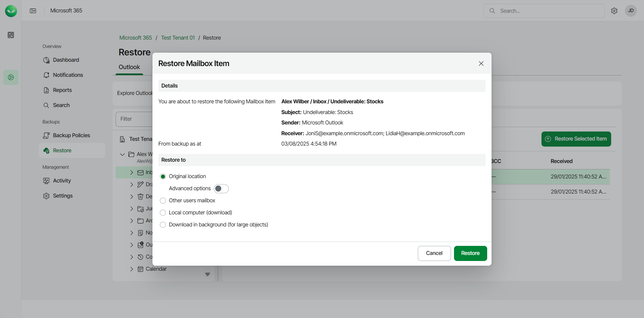644x318 pixels.
Task: Click the dashboard grid icon in left rail
Action: pos(11,35)
